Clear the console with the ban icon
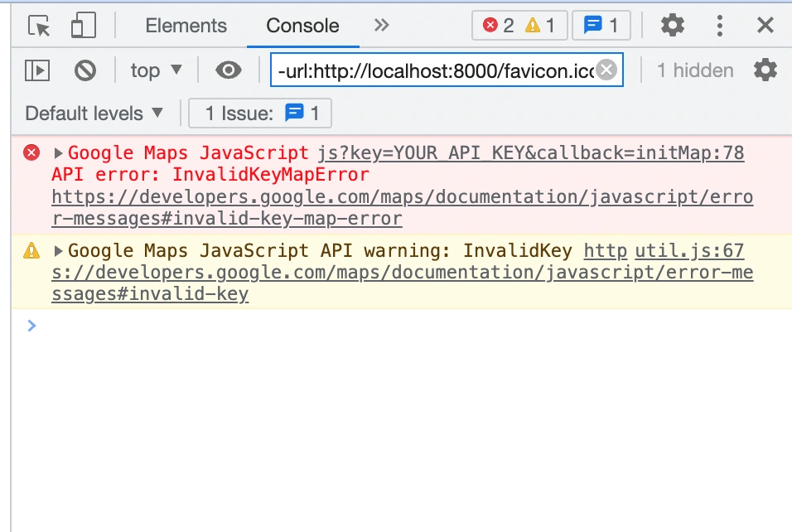This screenshot has height=532, width=792. [85, 70]
